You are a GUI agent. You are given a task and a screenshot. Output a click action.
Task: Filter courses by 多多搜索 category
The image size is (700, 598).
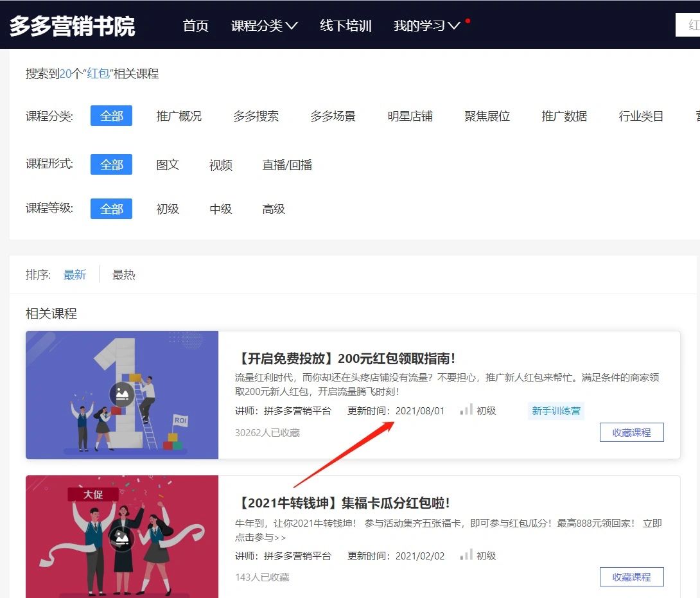click(x=256, y=116)
